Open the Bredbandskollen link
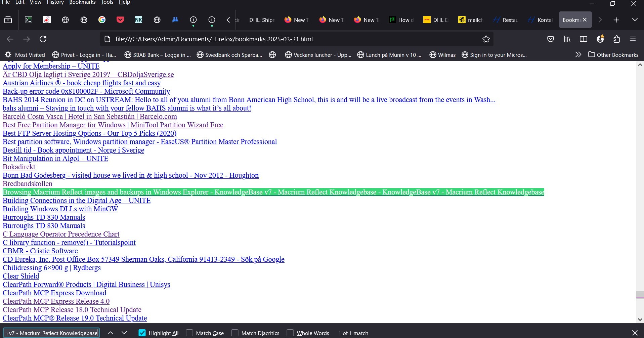This screenshot has width=644, height=338. click(x=28, y=184)
